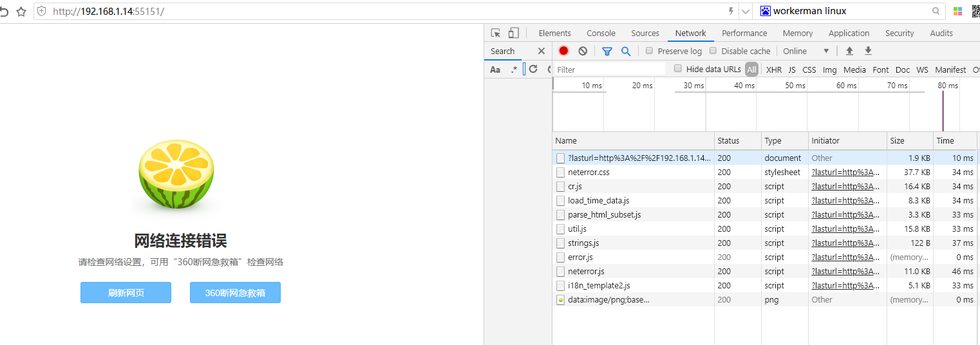This screenshot has height=345, width=980.
Task: Click the browser URL address field
Action: pos(386,11)
